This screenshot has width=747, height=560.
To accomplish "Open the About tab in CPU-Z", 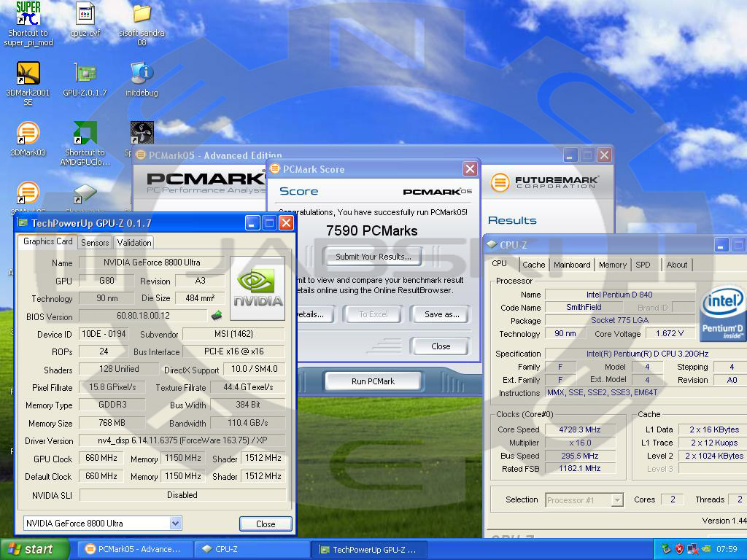I will (x=676, y=265).
